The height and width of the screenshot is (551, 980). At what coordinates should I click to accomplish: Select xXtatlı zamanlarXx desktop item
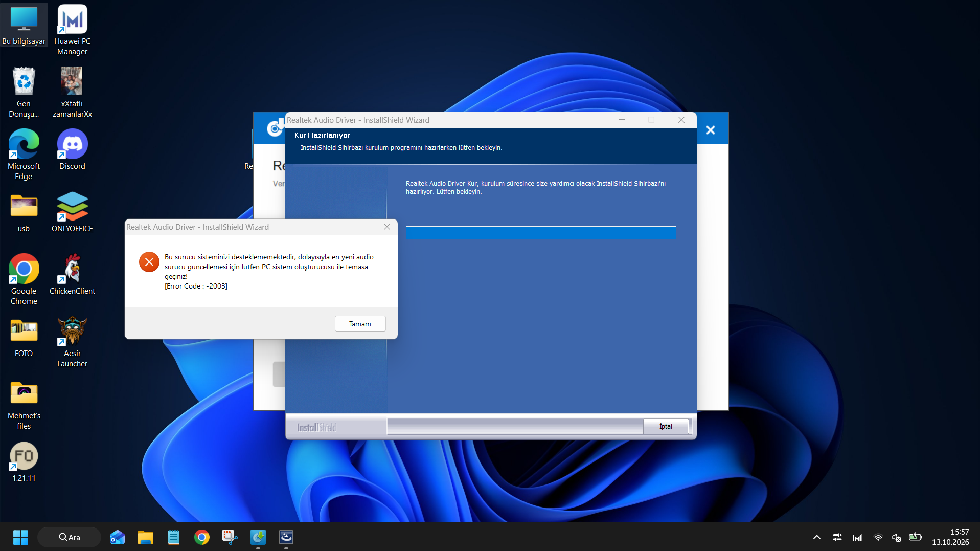72,93
